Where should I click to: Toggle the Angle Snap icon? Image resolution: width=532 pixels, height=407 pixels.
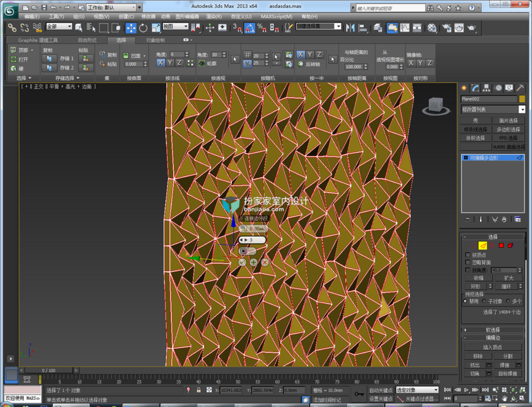(x=249, y=28)
